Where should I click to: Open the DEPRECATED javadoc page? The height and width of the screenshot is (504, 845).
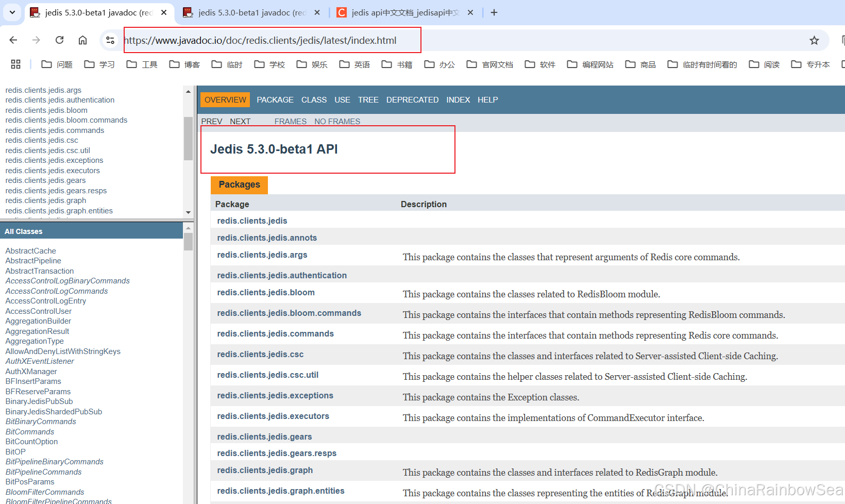(x=412, y=99)
